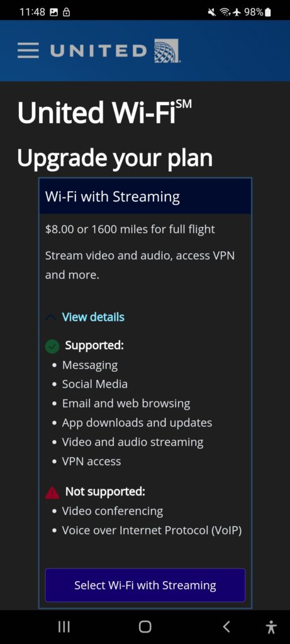Tap the airplane mode status icon

237,13
